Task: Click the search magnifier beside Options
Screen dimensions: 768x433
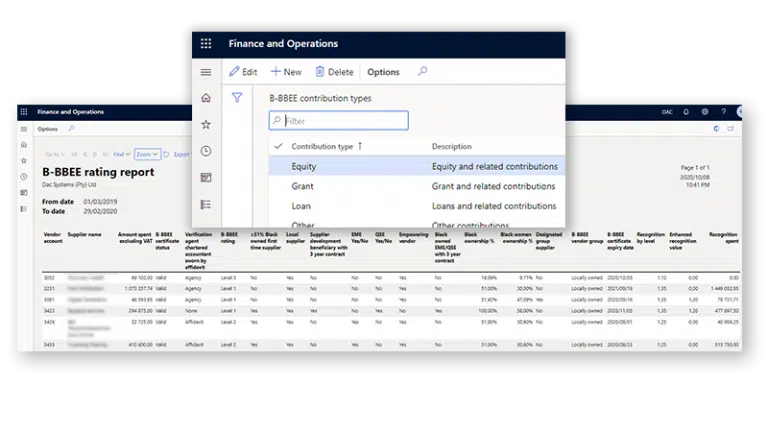Action: point(422,72)
